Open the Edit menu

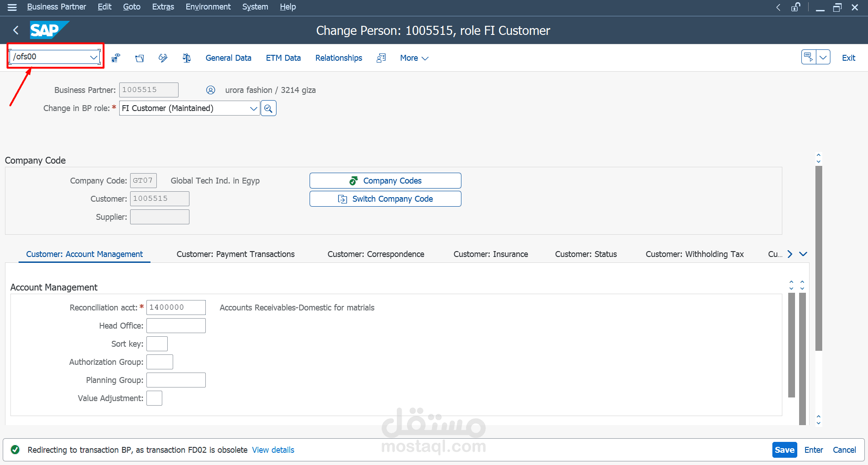[x=105, y=7]
